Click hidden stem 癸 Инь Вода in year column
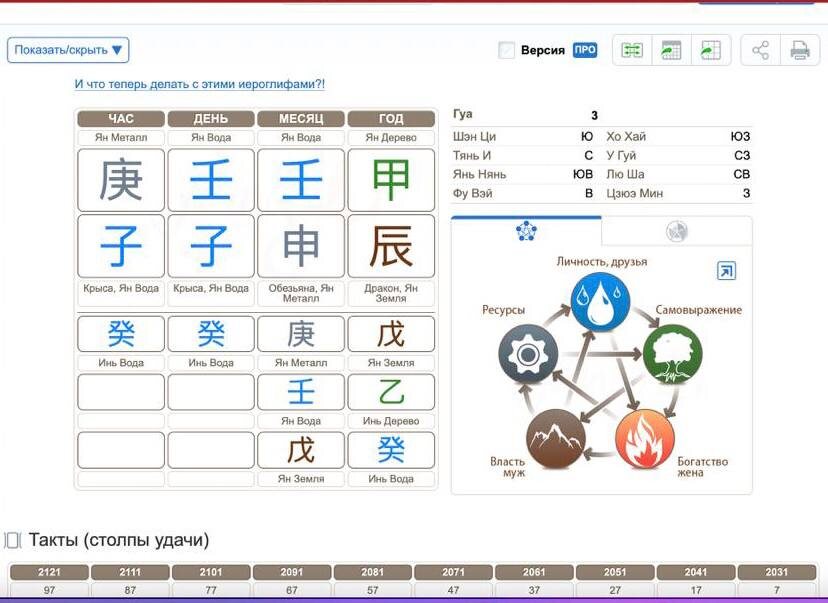828x603 pixels. click(x=391, y=450)
